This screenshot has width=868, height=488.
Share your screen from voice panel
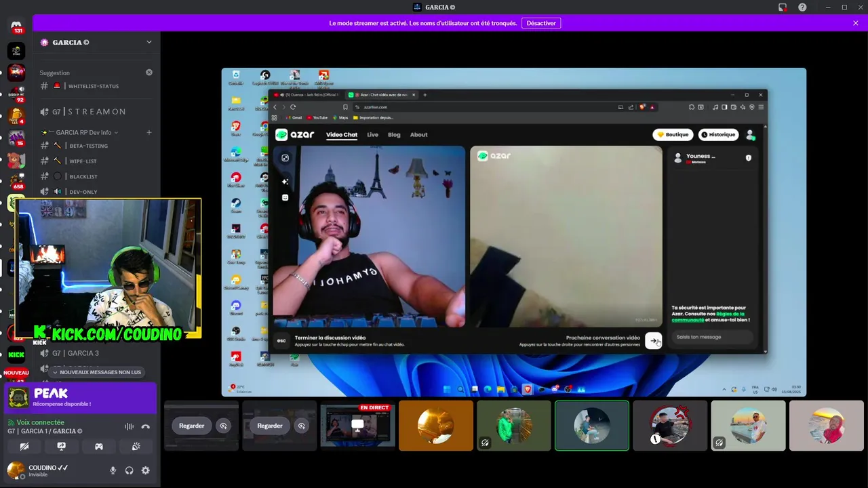62,446
